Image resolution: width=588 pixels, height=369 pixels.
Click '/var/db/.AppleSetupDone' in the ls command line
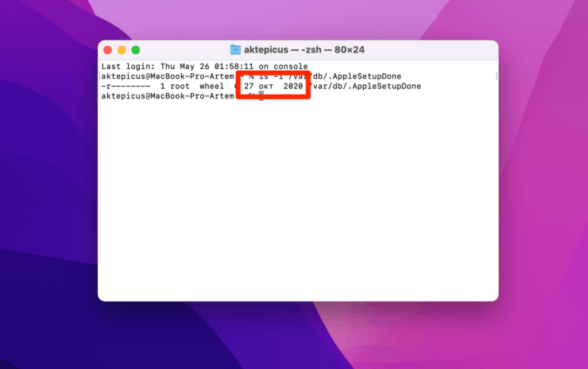coord(345,76)
